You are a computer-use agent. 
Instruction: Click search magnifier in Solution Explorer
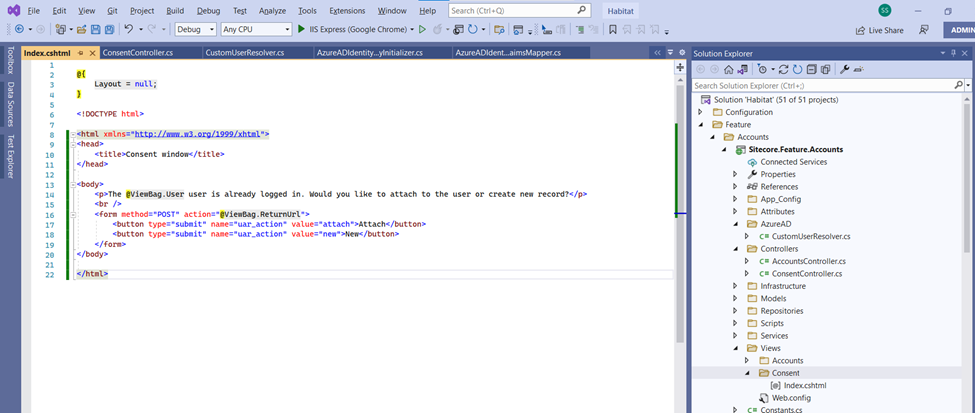(x=958, y=85)
